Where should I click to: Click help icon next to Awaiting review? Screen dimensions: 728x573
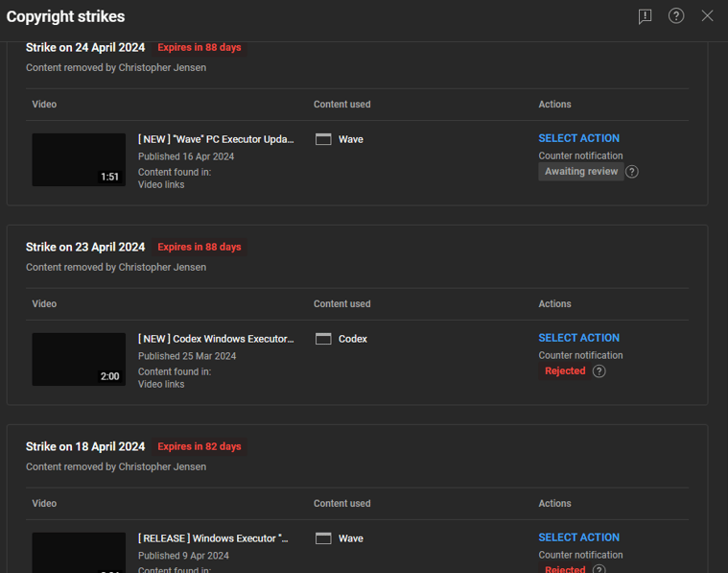tap(632, 172)
